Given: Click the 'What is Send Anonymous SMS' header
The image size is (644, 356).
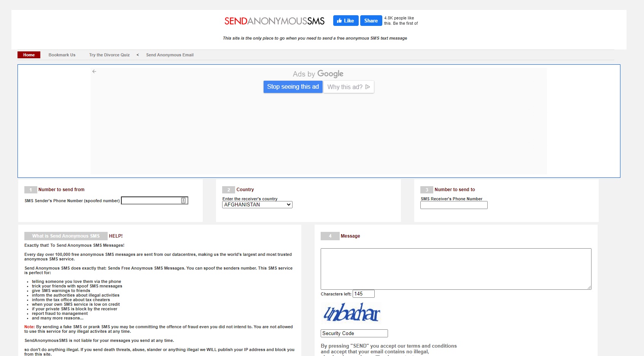Looking at the screenshot, I should (x=66, y=236).
